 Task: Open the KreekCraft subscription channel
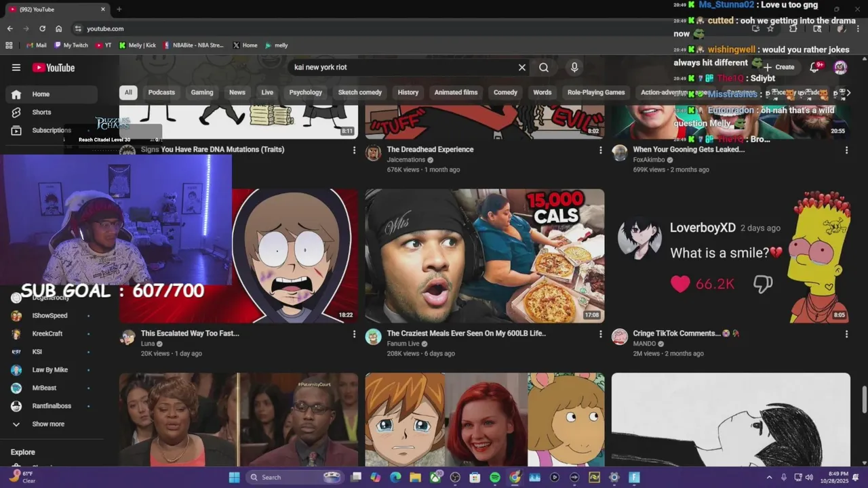click(x=52, y=333)
